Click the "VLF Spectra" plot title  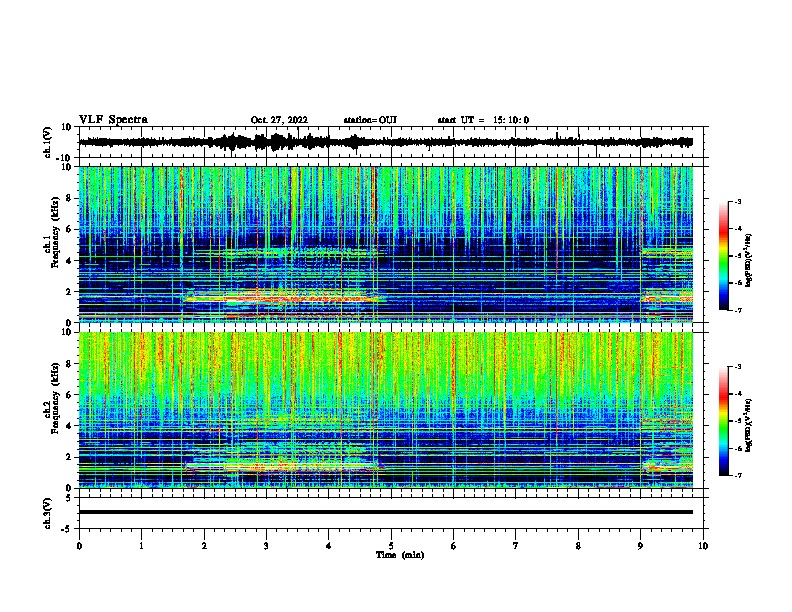click(x=113, y=120)
